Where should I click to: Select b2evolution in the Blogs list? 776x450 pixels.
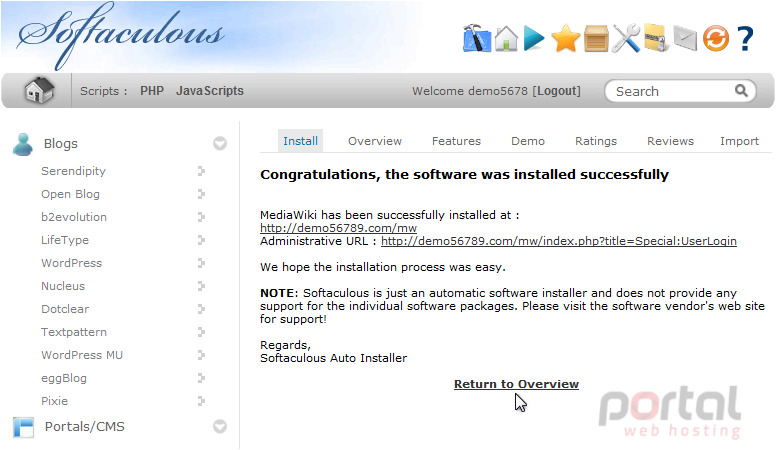74,217
